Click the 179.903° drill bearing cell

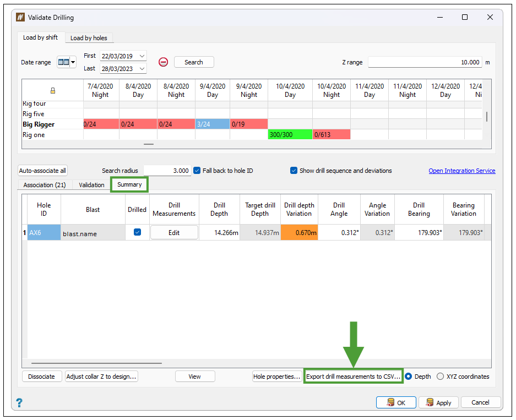(419, 232)
